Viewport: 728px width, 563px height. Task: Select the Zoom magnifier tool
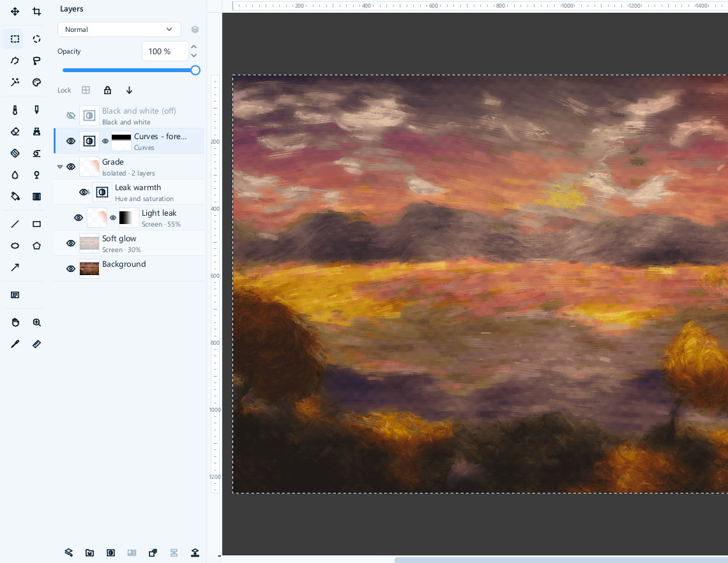[36, 322]
